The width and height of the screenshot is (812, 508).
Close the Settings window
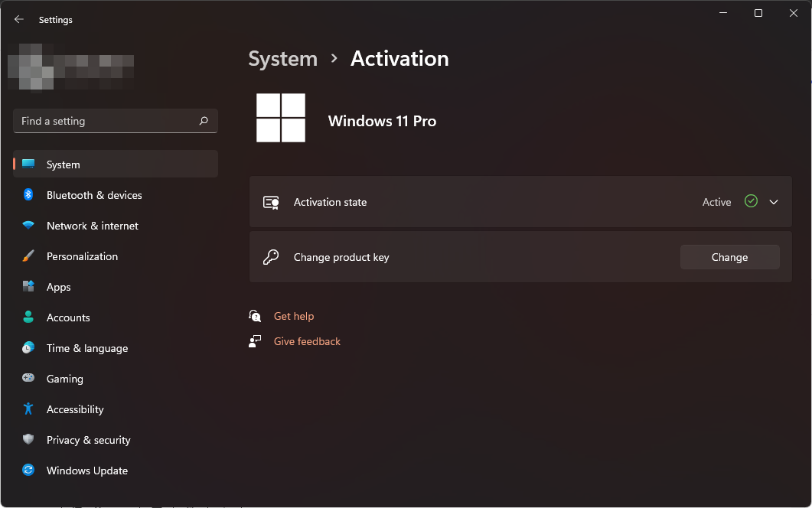coord(794,13)
